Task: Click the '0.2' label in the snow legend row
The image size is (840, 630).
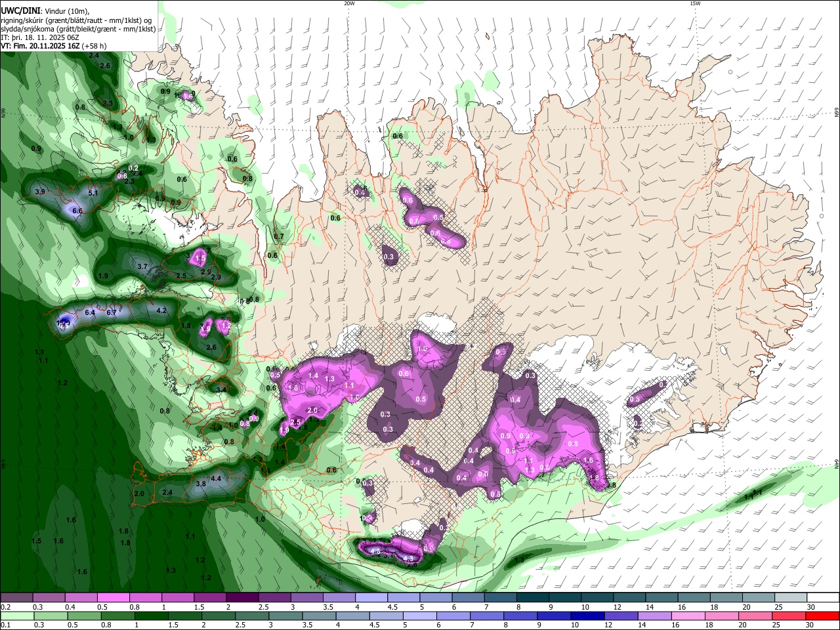Action: tap(5, 607)
